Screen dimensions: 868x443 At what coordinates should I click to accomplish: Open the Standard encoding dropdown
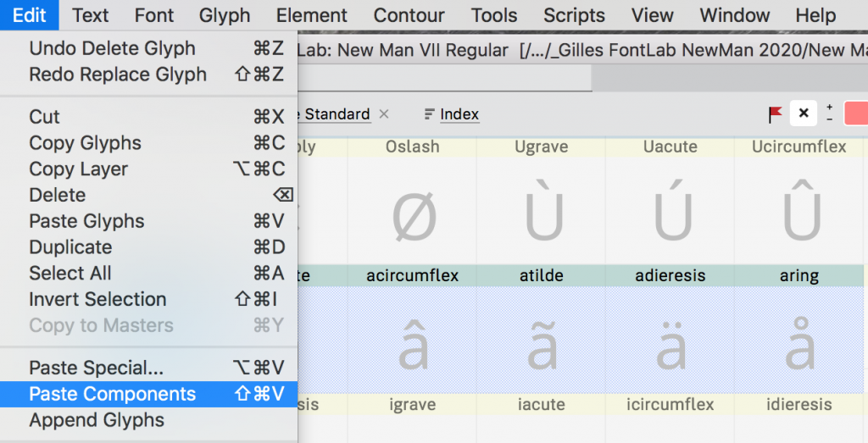click(x=337, y=114)
